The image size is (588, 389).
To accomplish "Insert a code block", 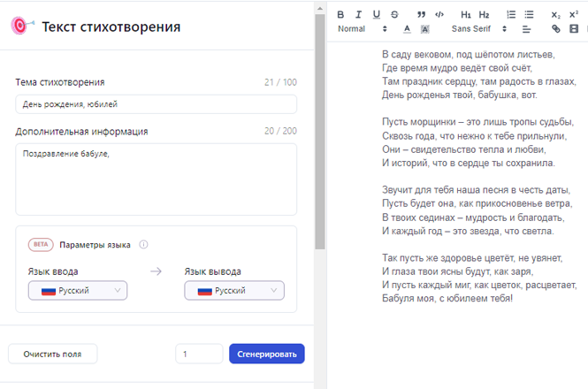I will click(x=439, y=15).
